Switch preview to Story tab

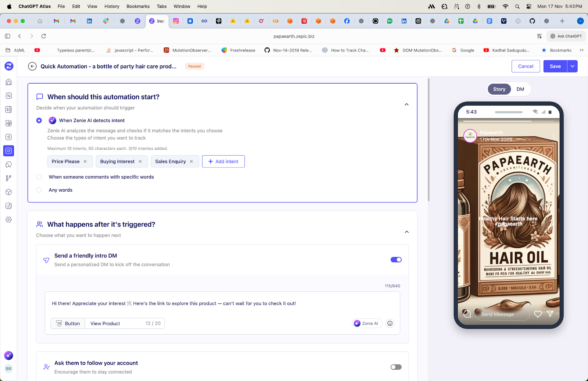[x=499, y=89]
